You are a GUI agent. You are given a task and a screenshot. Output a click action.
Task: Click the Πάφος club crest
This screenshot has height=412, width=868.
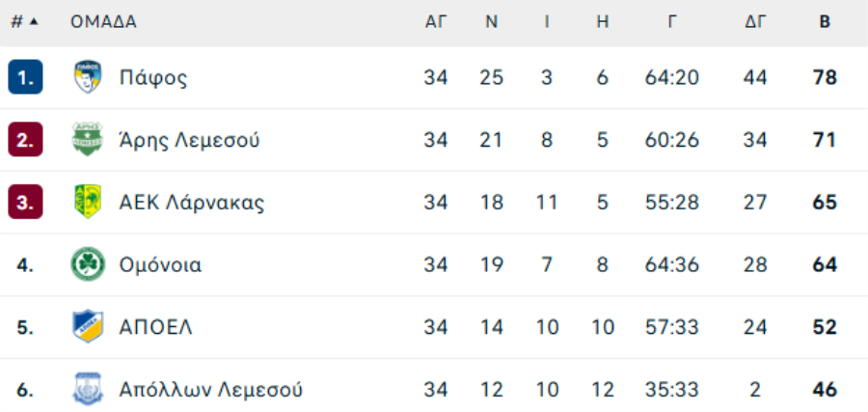[88, 77]
